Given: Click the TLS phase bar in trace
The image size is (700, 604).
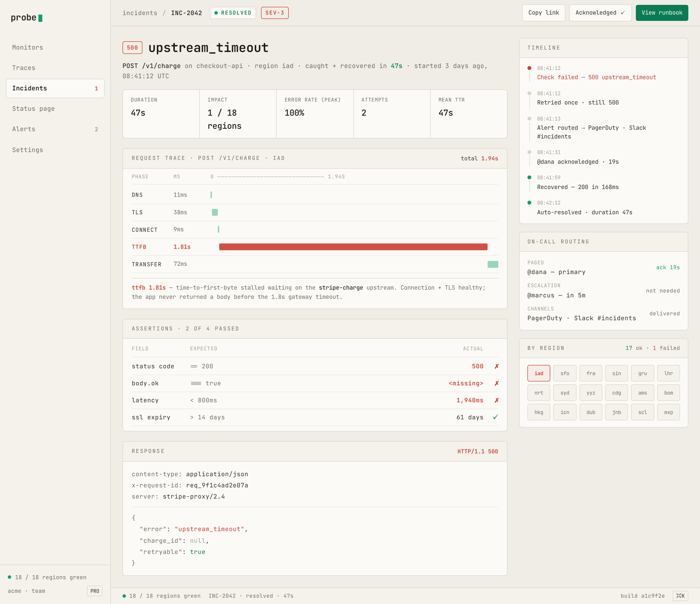Looking at the screenshot, I should click(215, 212).
